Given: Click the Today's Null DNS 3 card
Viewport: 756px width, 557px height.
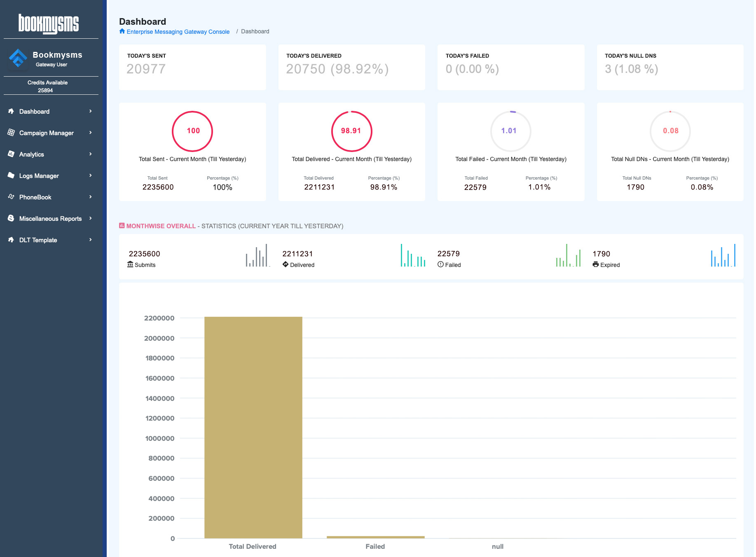Looking at the screenshot, I should click(670, 67).
